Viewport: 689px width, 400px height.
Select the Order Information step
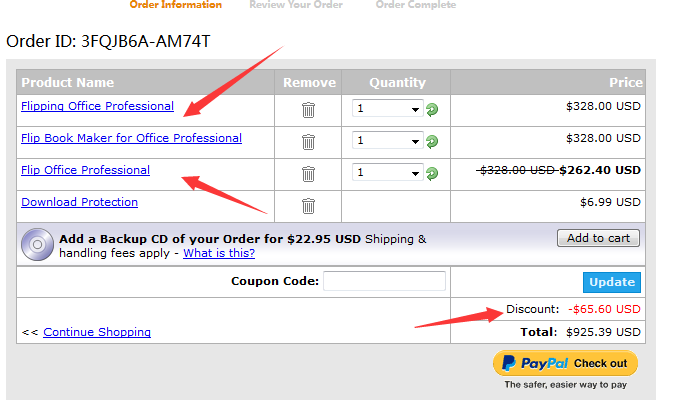[176, 5]
